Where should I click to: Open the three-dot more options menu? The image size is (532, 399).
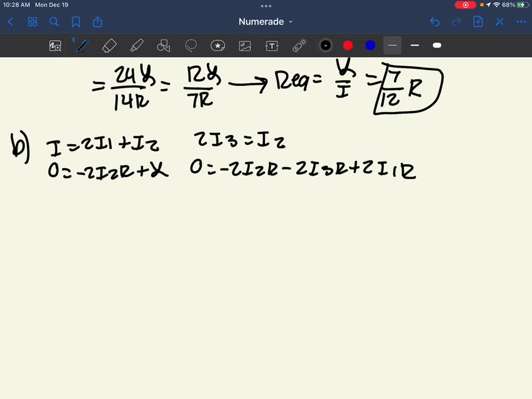521,22
